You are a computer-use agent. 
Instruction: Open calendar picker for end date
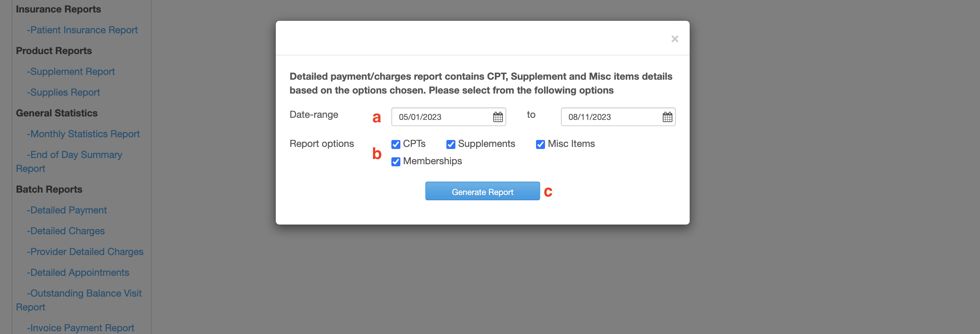click(x=667, y=117)
